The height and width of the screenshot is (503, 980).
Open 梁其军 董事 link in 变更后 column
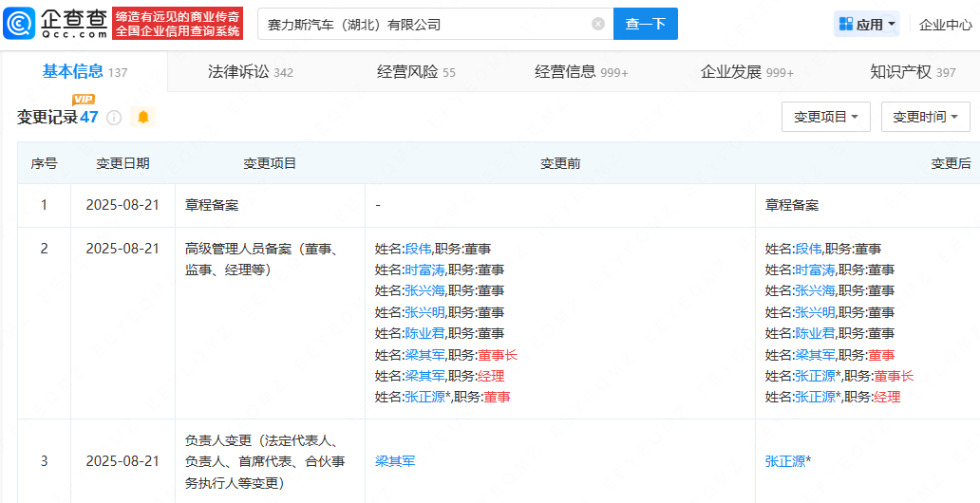point(815,355)
